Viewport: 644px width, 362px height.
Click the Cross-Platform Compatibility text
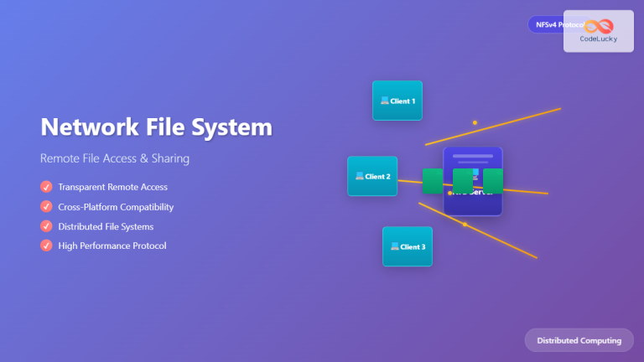click(116, 207)
